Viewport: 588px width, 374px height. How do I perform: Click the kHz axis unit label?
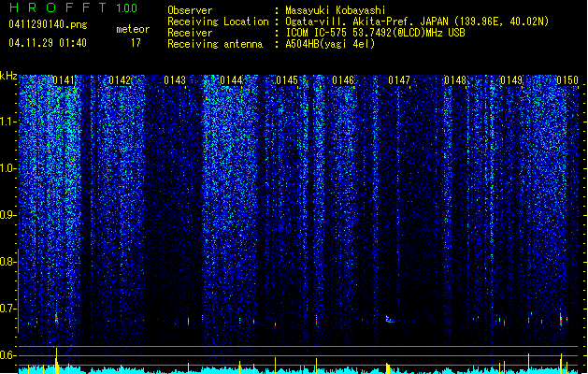[8, 76]
